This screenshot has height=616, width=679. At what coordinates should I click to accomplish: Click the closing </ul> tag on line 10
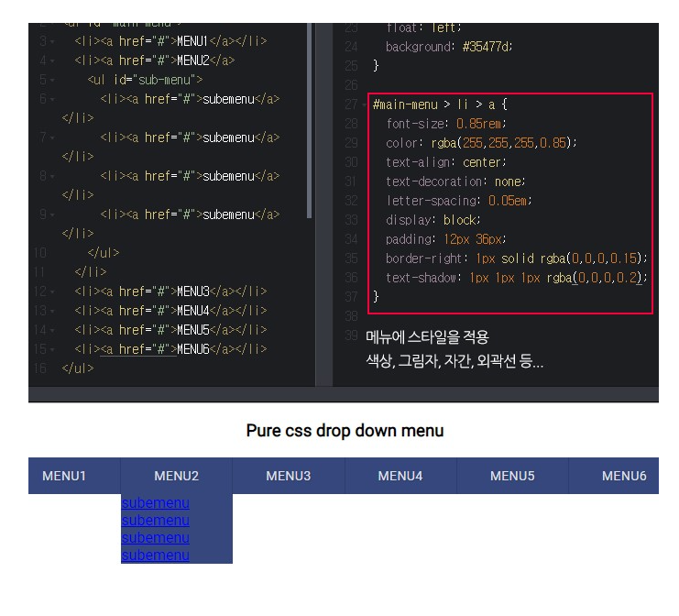click(103, 253)
